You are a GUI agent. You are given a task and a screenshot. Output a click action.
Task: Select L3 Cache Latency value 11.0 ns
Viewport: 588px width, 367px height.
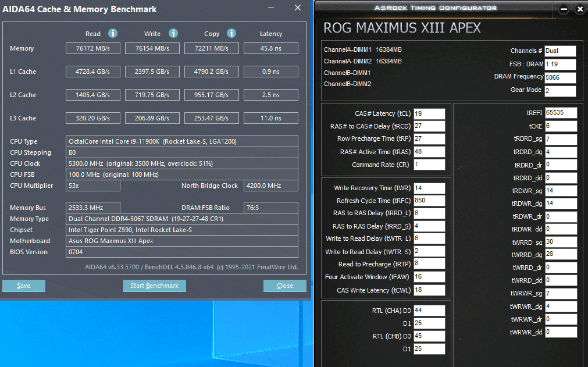(x=271, y=118)
